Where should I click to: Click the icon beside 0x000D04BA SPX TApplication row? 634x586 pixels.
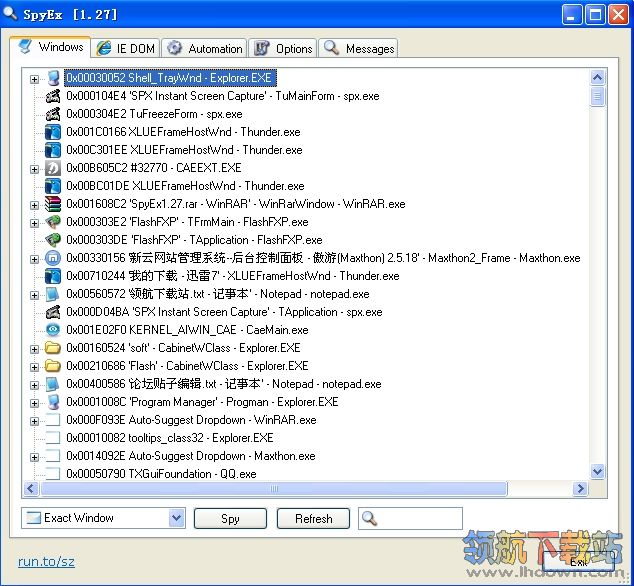[53, 312]
